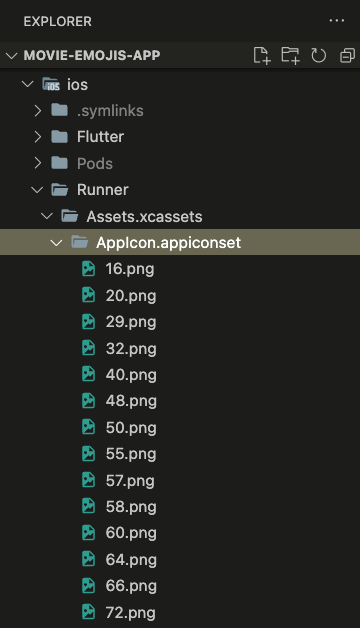
Task: Collapse the Runner folder
Action: click(37, 190)
